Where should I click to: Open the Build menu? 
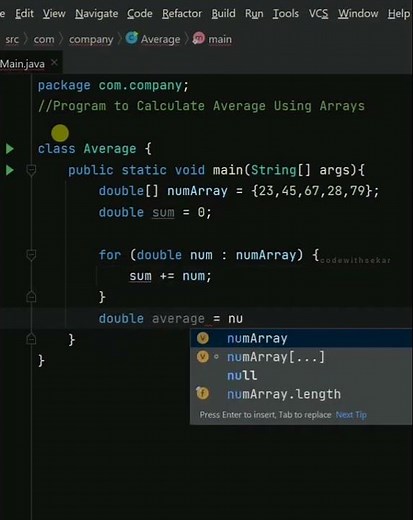click(223, 14)
